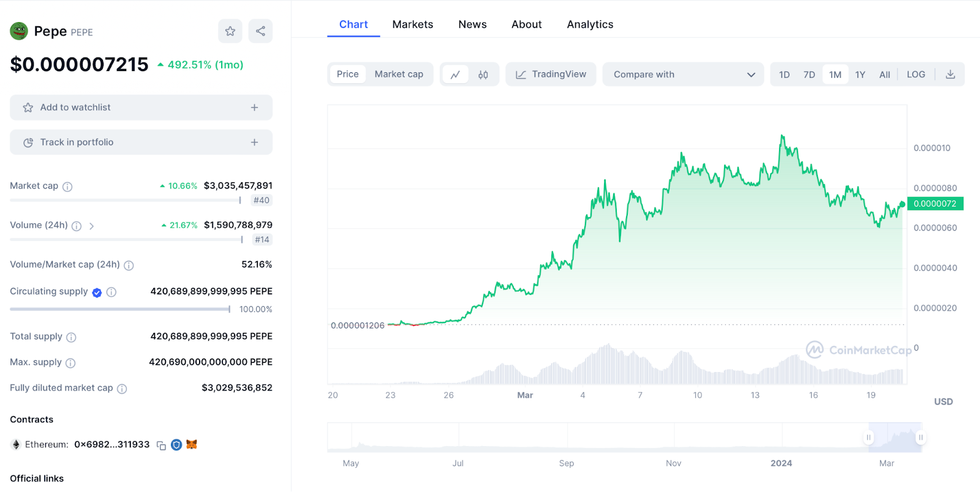This screenshot has height=492, width=980.
Task: Select the 1D time range
Action: click(784, 75)
